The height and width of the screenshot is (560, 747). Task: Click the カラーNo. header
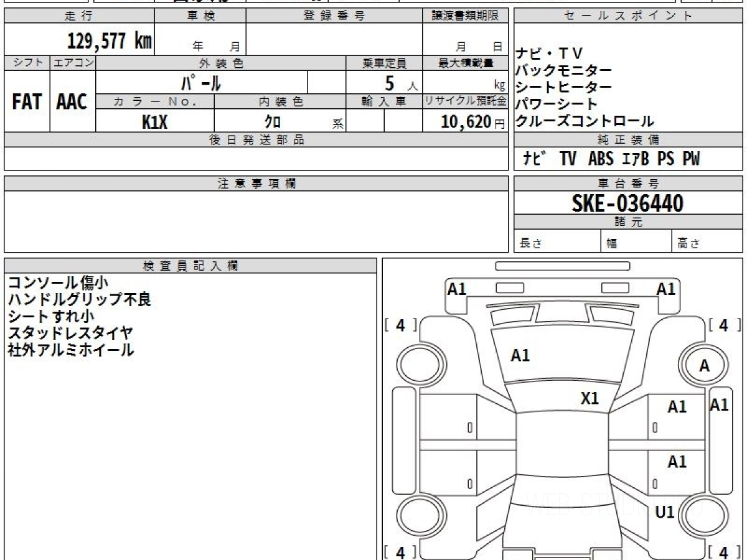pos(155,101)
